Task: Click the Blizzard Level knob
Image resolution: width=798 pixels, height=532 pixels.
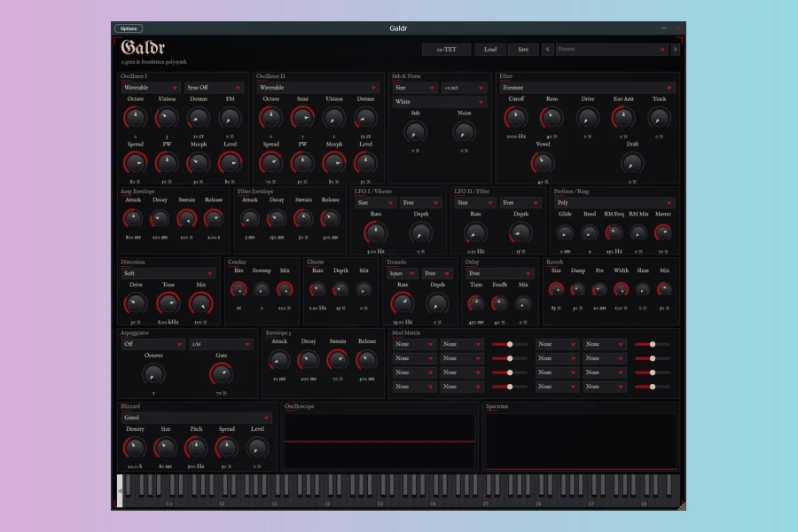Action: 256,448
